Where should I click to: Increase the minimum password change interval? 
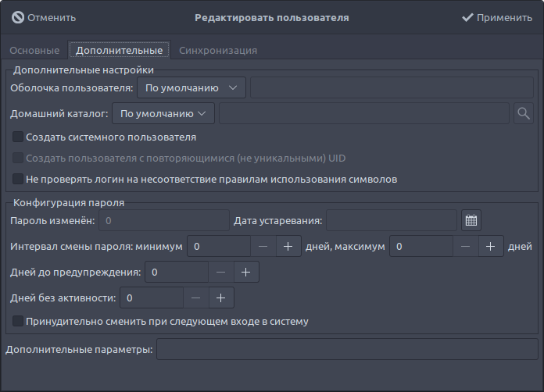tap(288, 247)
